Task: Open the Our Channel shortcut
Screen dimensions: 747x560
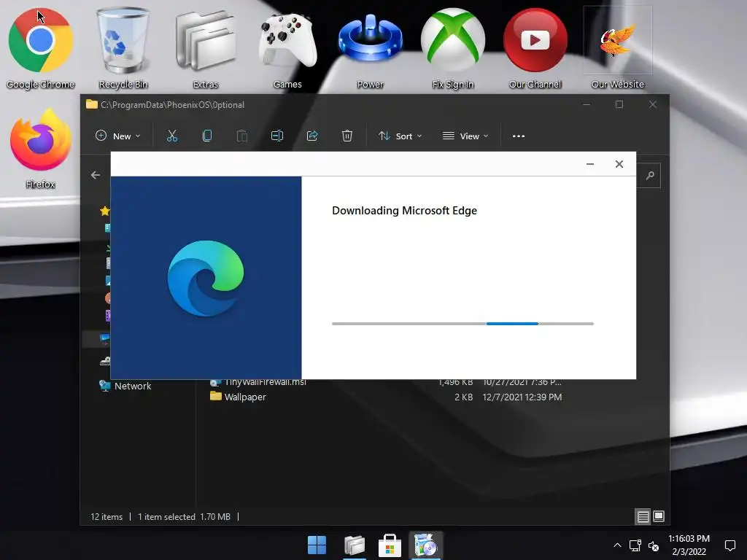Action: point(535,47)
